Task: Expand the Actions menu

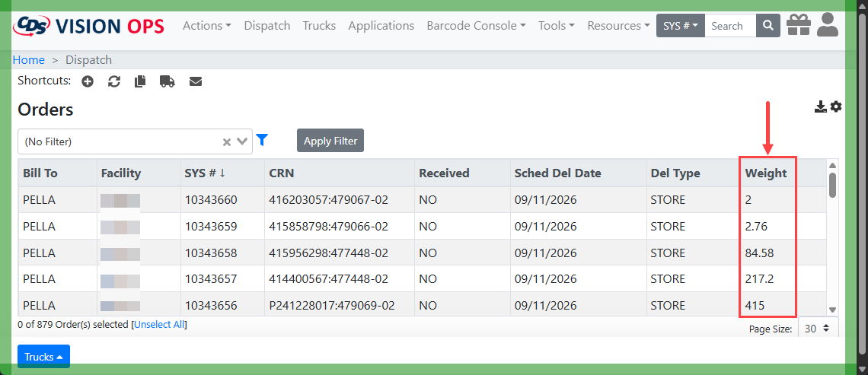Action: 207,25
